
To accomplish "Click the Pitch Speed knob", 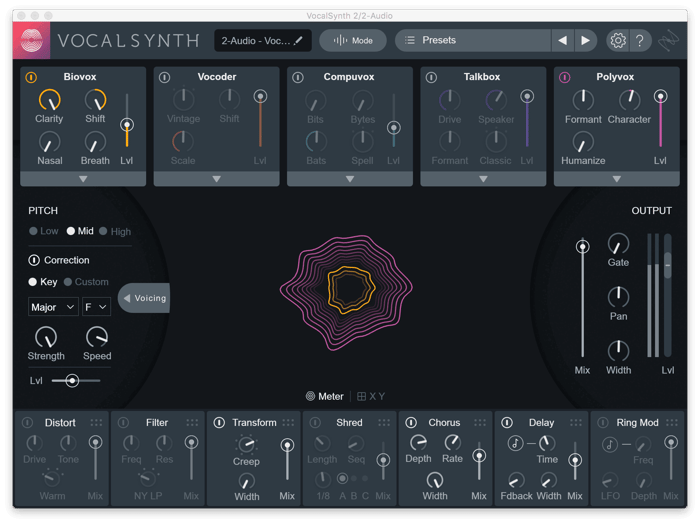I will 97,337.
